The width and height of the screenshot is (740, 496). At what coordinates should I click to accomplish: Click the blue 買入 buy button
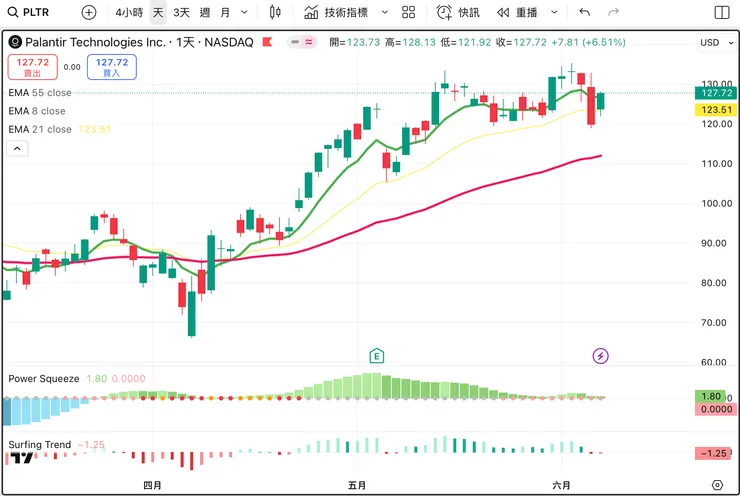[111, 67]
